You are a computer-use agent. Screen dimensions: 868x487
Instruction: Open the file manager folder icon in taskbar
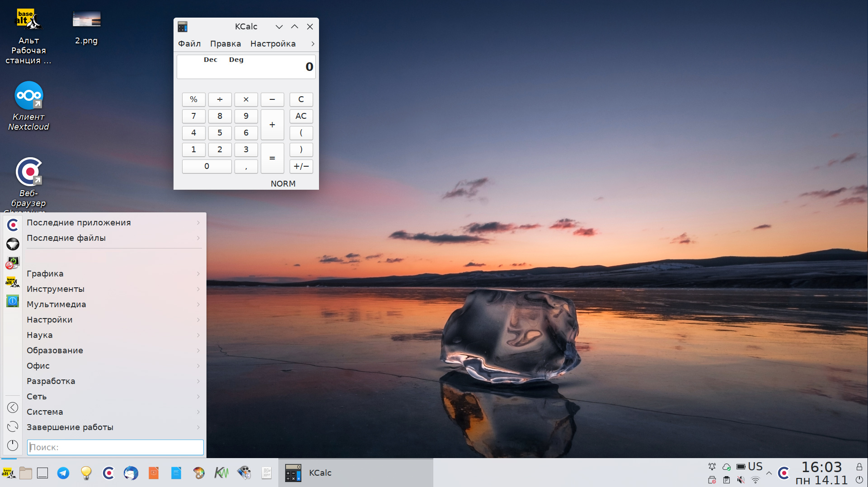26,473
